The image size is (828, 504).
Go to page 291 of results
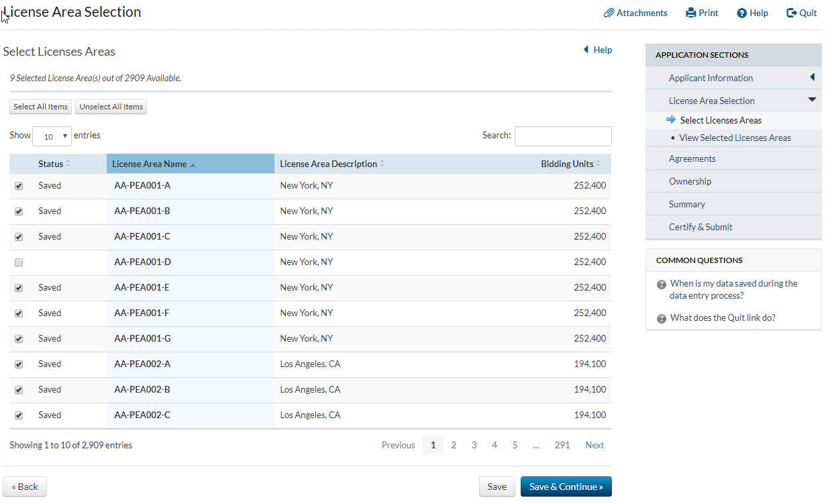562,445
